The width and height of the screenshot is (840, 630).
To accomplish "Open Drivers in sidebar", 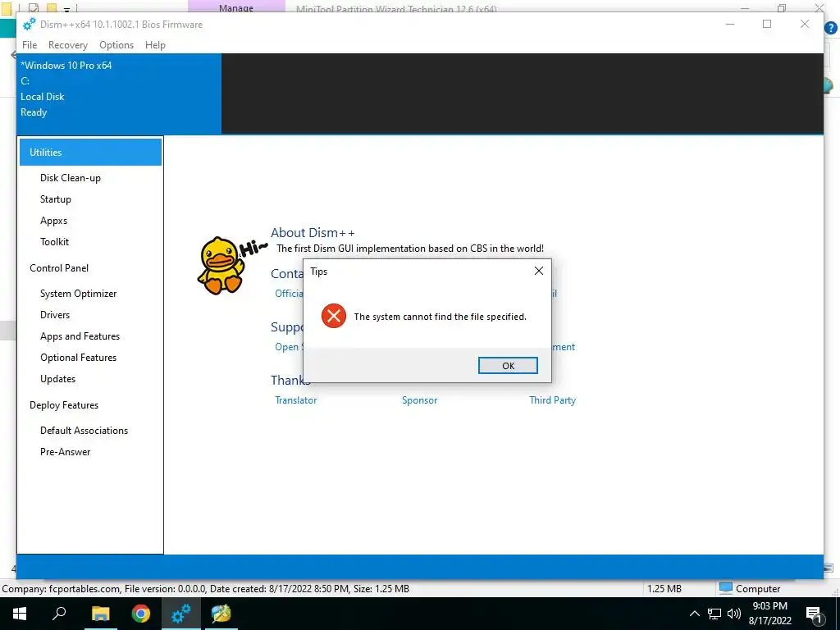I will click(x=55, y=315).
